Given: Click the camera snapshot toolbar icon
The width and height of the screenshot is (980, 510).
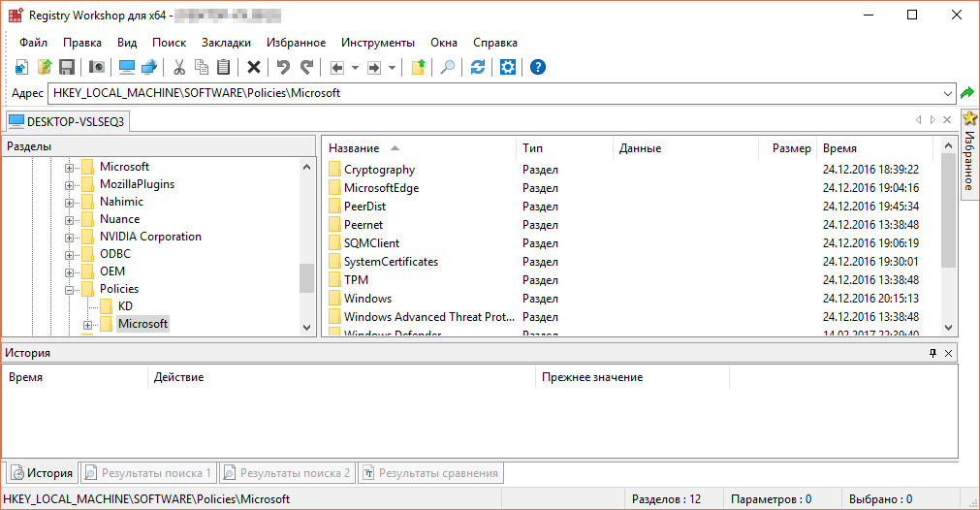Looking at the screenshot, I should pyautogui.click(x=96, y=67).
